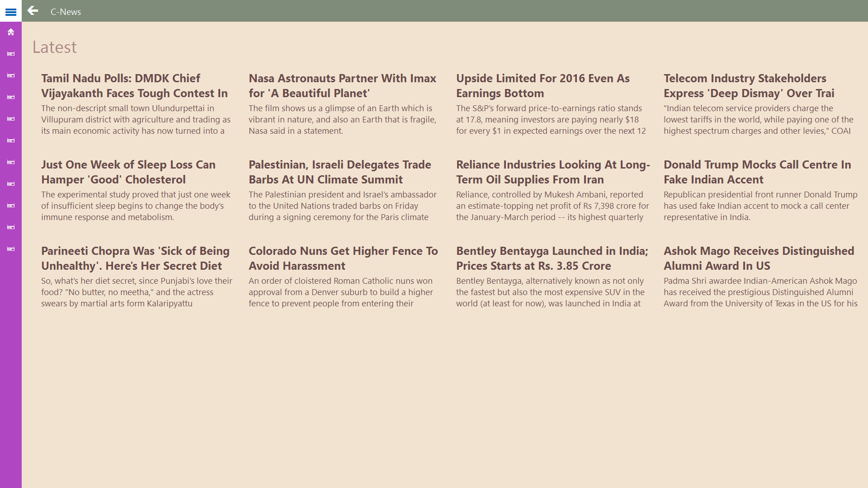Open first news category icon below Home
Screen dimensions: 868x488
click(11, 54)
